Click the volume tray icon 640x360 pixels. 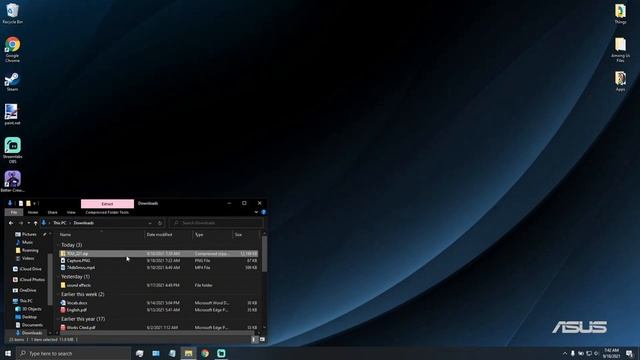pyautogui.click(x=596, y=353)
